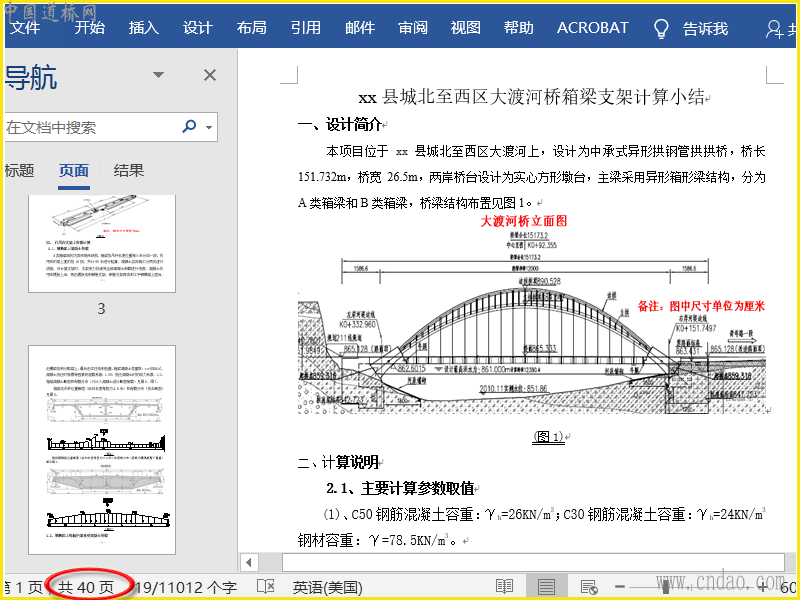Viewport: 800px width, 600px height.
Task: Click the 共 40 页 page count
Action: (x=86, y=587)
